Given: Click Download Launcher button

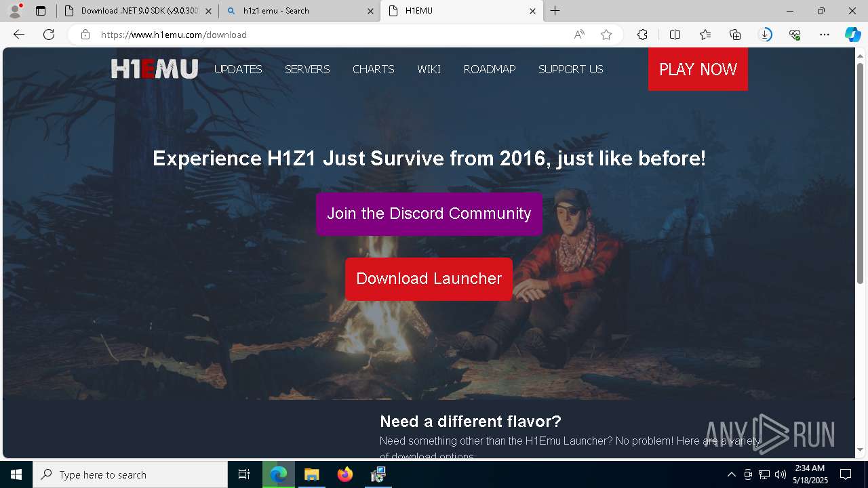Looking at the screenshot, I should (429, 279).
